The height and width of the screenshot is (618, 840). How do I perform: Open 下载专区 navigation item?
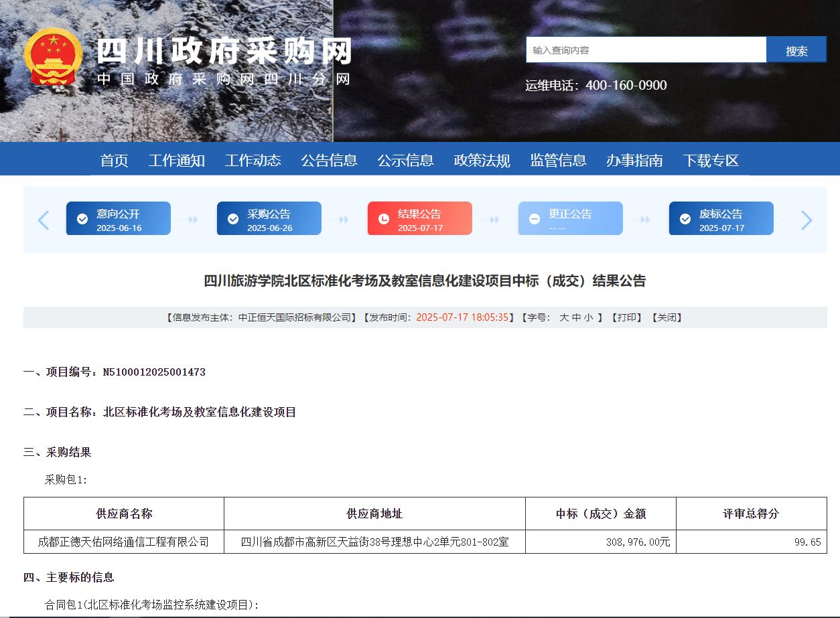click(711, 161)
